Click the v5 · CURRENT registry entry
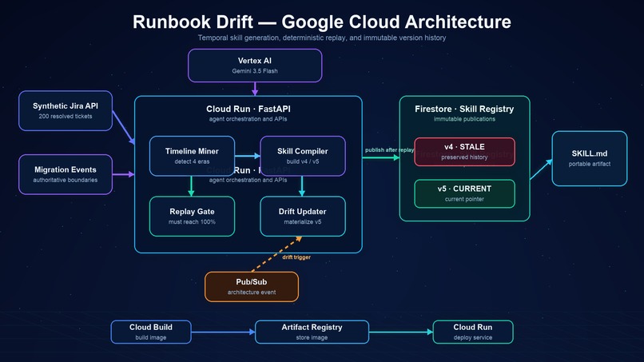644x362 pixels. pos(464,193)
